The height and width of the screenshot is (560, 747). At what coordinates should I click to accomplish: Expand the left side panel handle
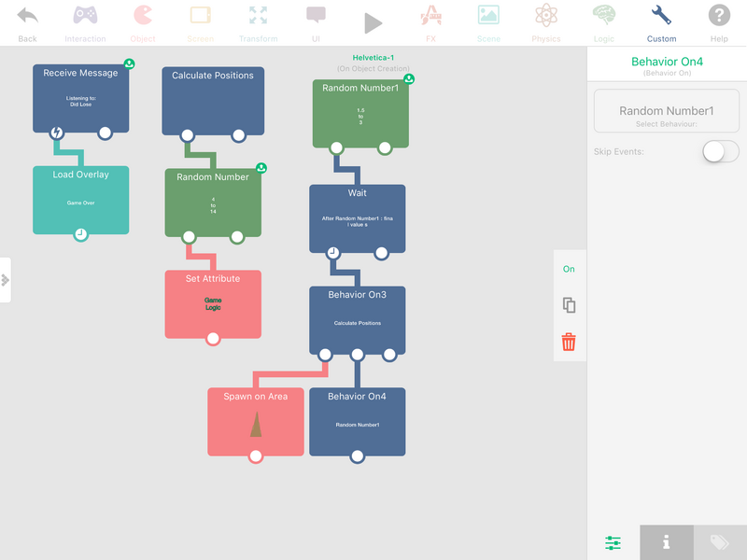[6, 280]
